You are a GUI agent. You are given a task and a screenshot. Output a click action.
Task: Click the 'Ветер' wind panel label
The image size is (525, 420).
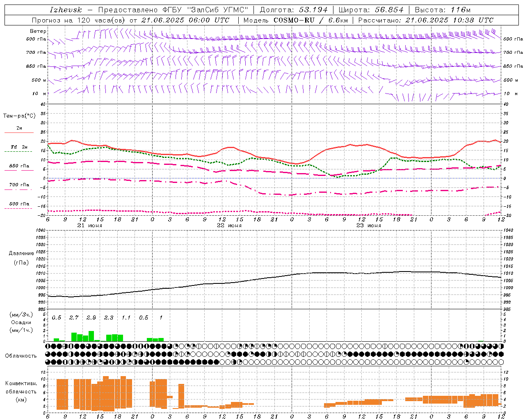tap(38, 31)
